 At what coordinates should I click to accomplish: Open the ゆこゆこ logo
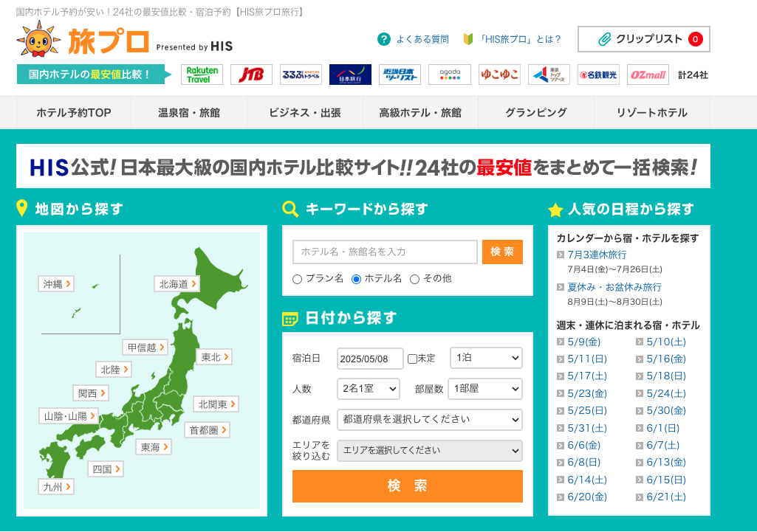tap(500, 75)
